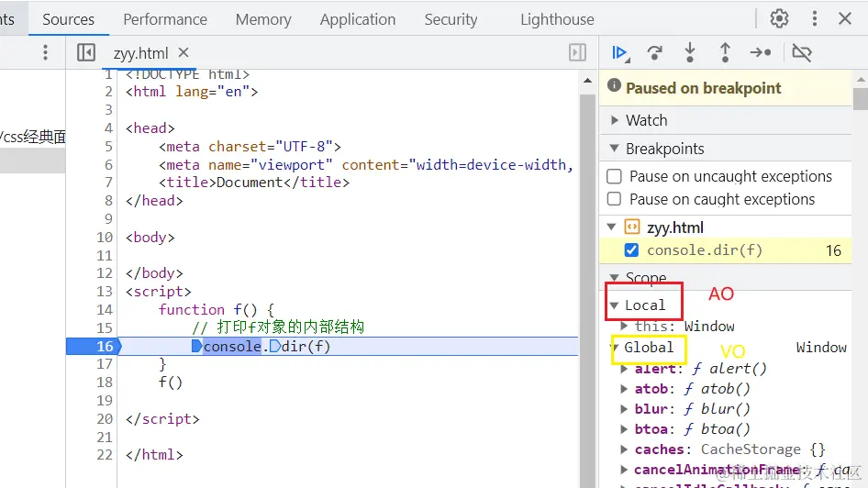Click the Paused on breakpoint message
The image size is (868, 488).
pos(703,88)
